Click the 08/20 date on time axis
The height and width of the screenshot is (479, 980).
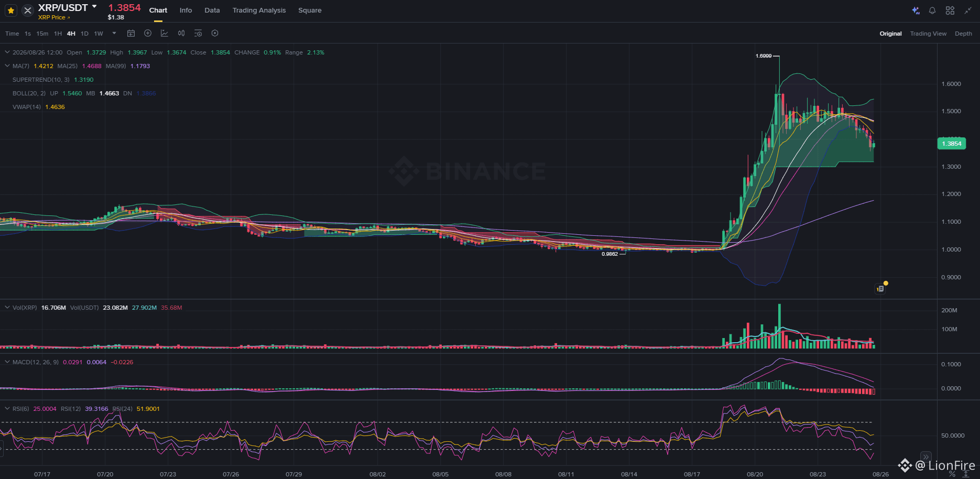755,474
